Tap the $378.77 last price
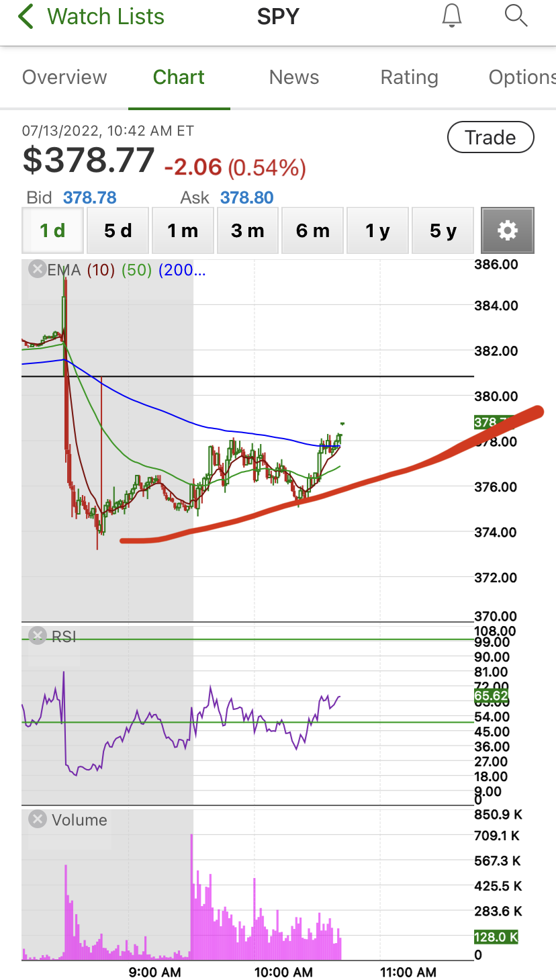556x980 pixels. point(89,161)
